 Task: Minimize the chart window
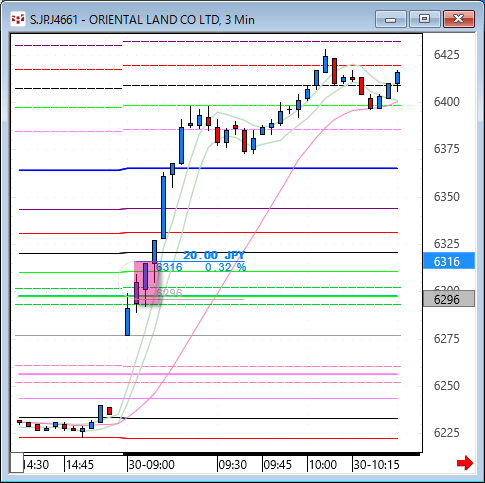tap(391, 19)
